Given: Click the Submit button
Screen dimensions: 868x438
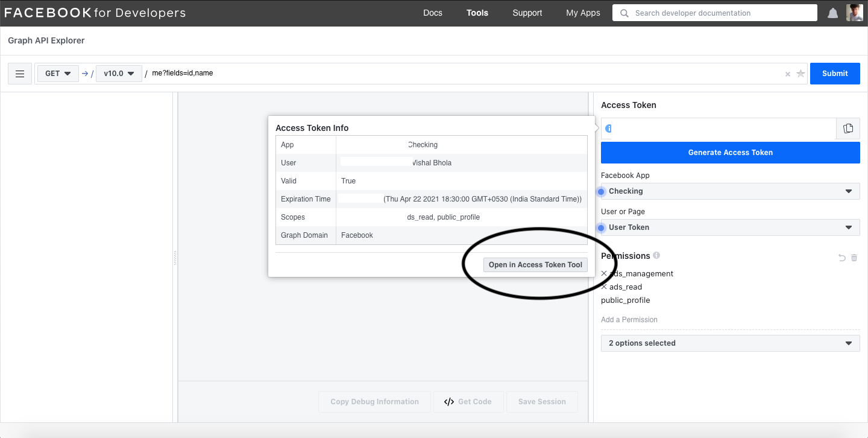Looking at the screenshot, I should coord(834,74).
